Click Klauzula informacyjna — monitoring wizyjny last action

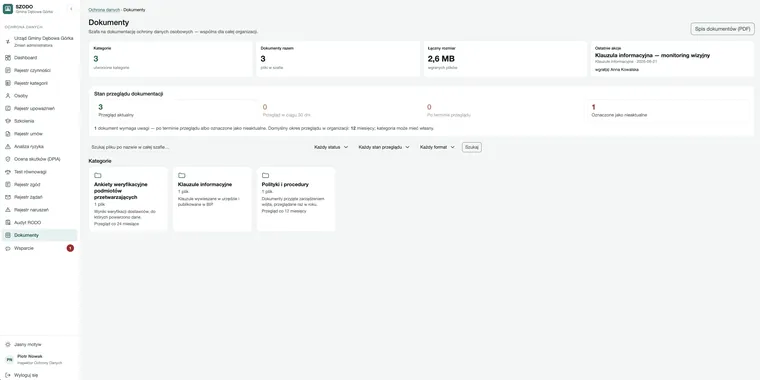652,55
